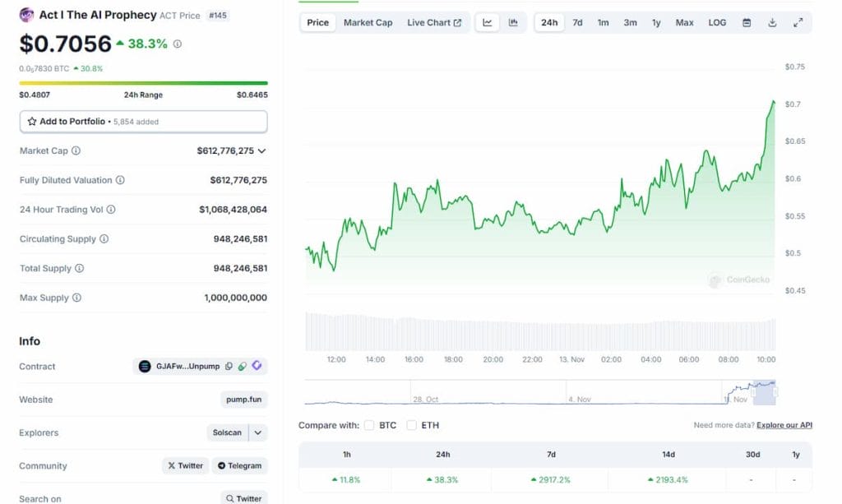
Task: Open Fully Diluted Valuation info icon
Action: click(120, 180)
